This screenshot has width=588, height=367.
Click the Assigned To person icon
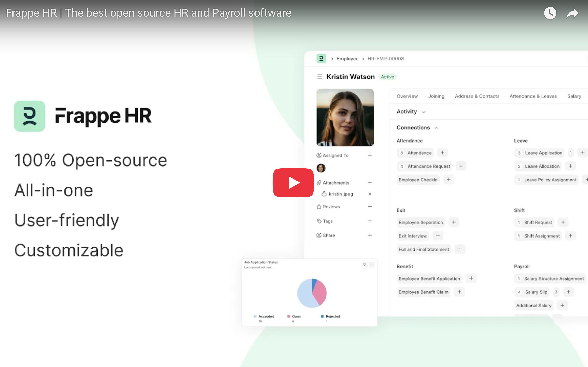point(319,155)
